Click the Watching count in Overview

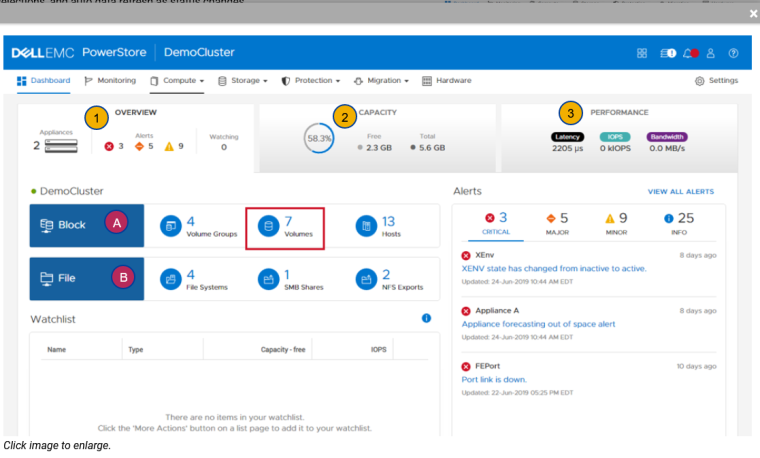pyautogui.click(x=224, y=147)
